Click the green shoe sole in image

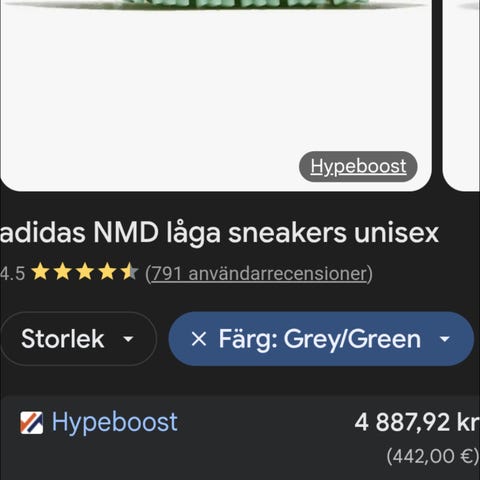click(x=247, y=4)
